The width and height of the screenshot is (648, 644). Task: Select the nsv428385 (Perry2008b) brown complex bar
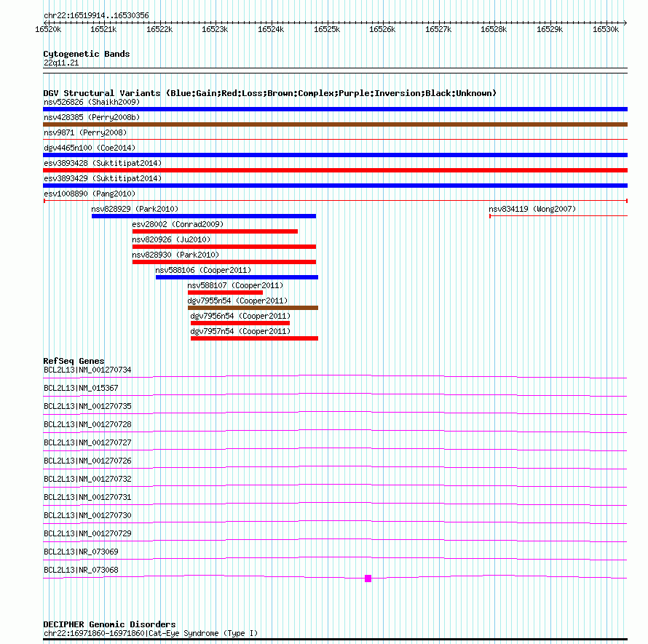[335, 124]
